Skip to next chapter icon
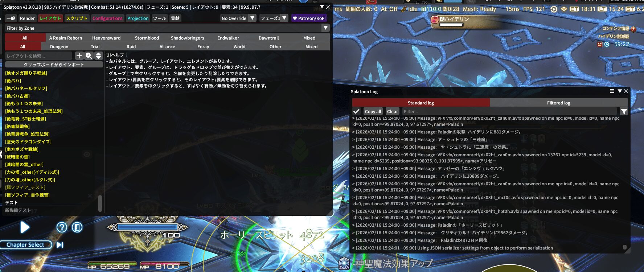Image resolution: width=644 pixels, height=272 pixels. click(x=60, y=245)
